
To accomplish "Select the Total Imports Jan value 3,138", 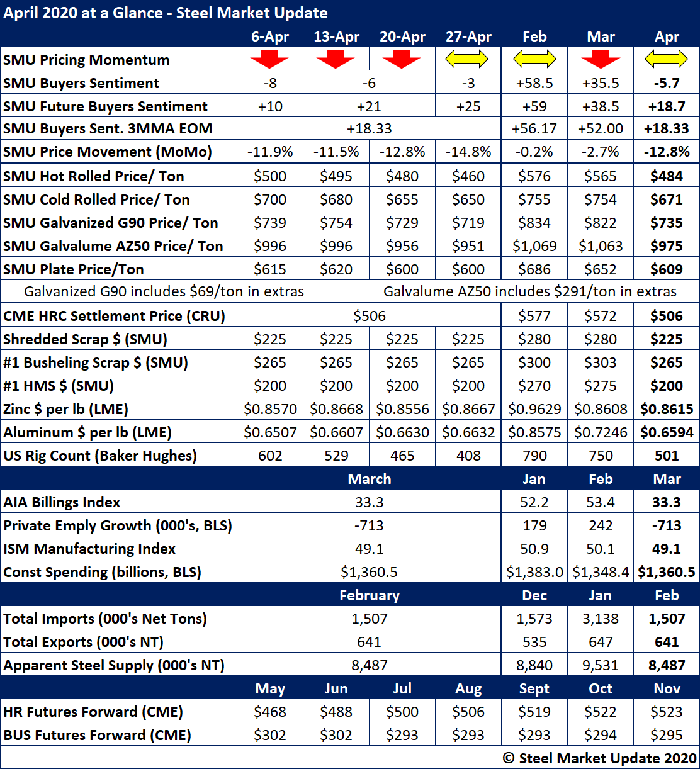I will (601, 619).
